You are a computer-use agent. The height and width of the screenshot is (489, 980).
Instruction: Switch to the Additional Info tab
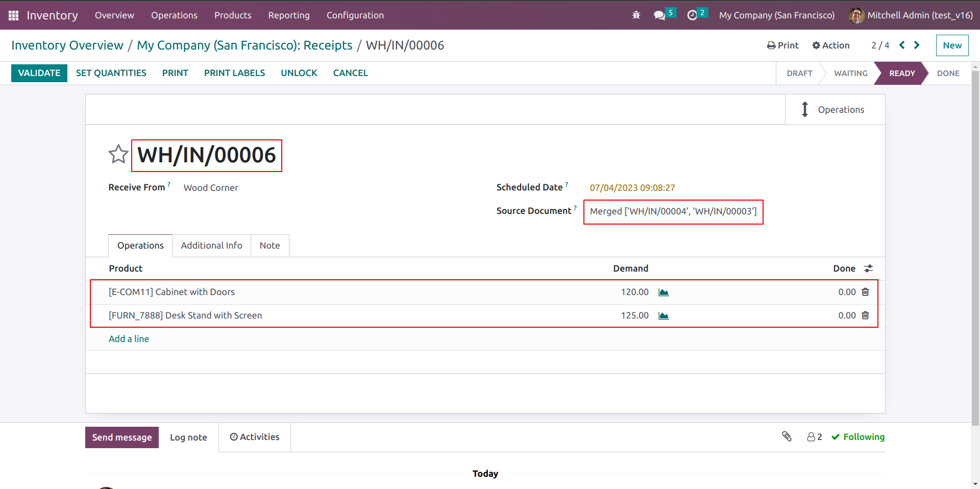(x=211, y=246)
